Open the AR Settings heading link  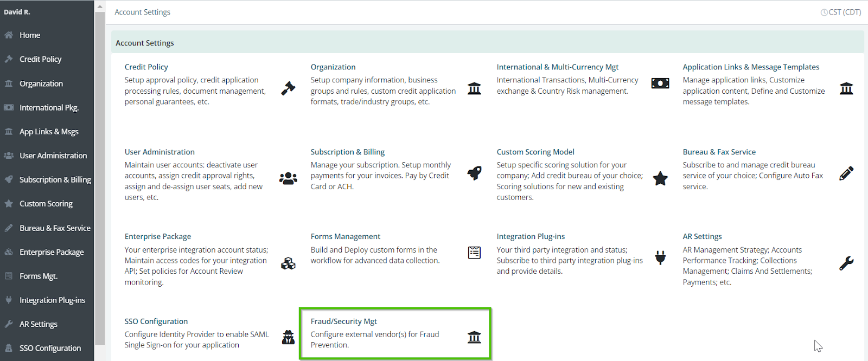tap(702, 236)
